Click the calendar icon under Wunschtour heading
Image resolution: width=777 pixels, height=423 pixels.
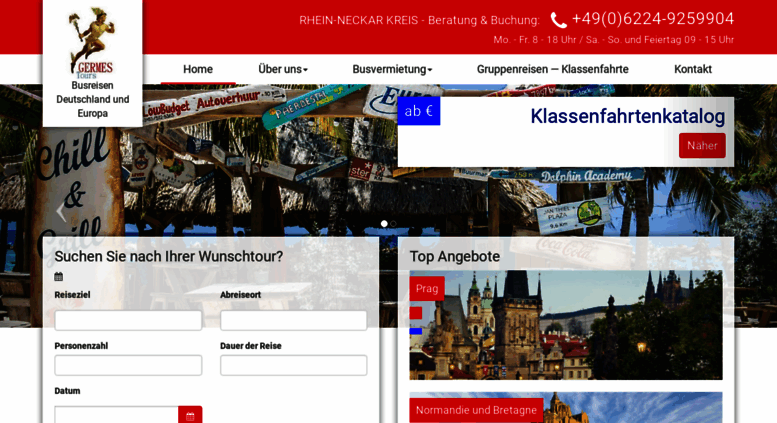point(58,277)
